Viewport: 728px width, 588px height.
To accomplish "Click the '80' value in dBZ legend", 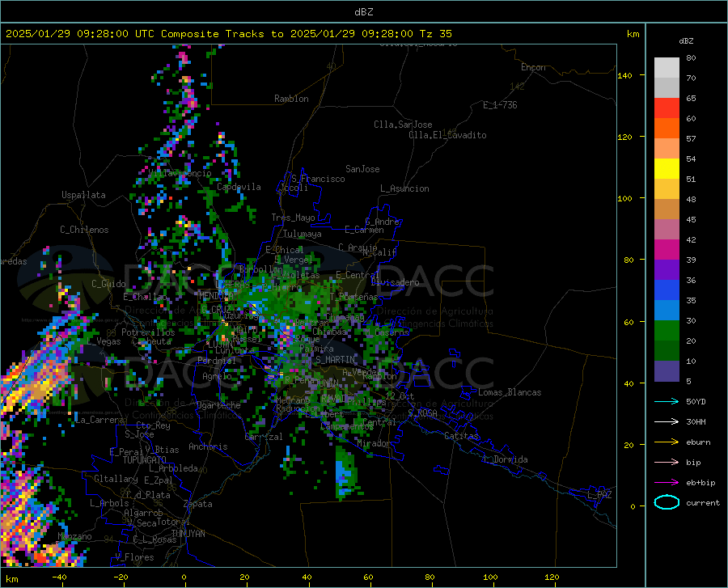I will pos(691,58).
